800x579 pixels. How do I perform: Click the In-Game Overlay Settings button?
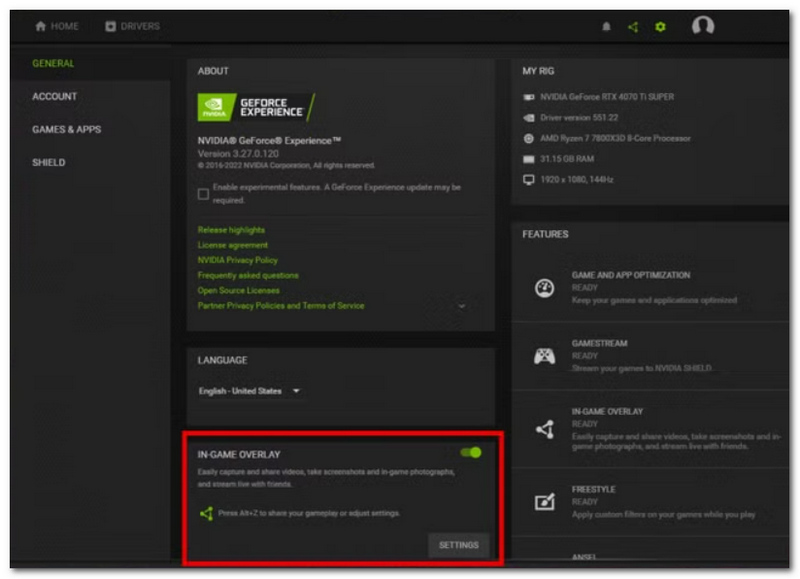pos(459,545)
